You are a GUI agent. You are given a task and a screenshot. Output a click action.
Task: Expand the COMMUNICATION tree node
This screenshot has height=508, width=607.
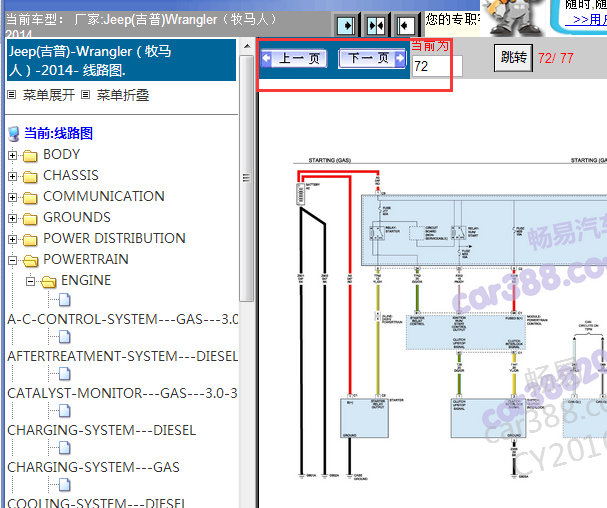point(12,197)
